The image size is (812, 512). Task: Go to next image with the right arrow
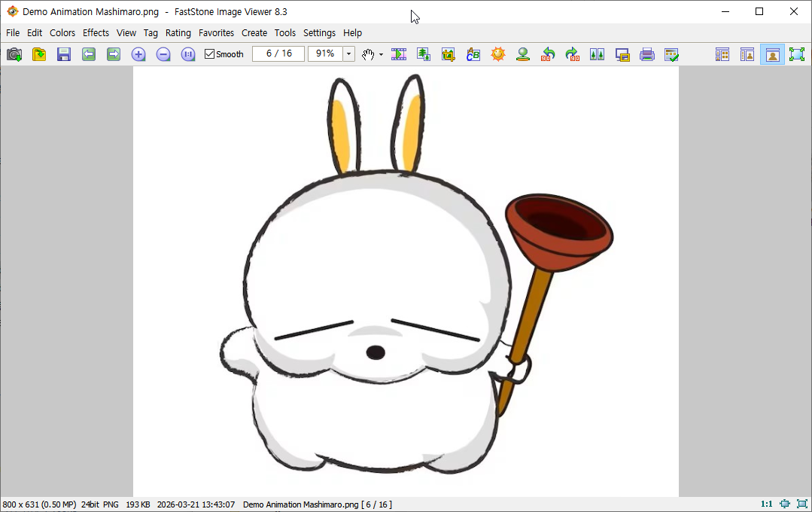114,54
